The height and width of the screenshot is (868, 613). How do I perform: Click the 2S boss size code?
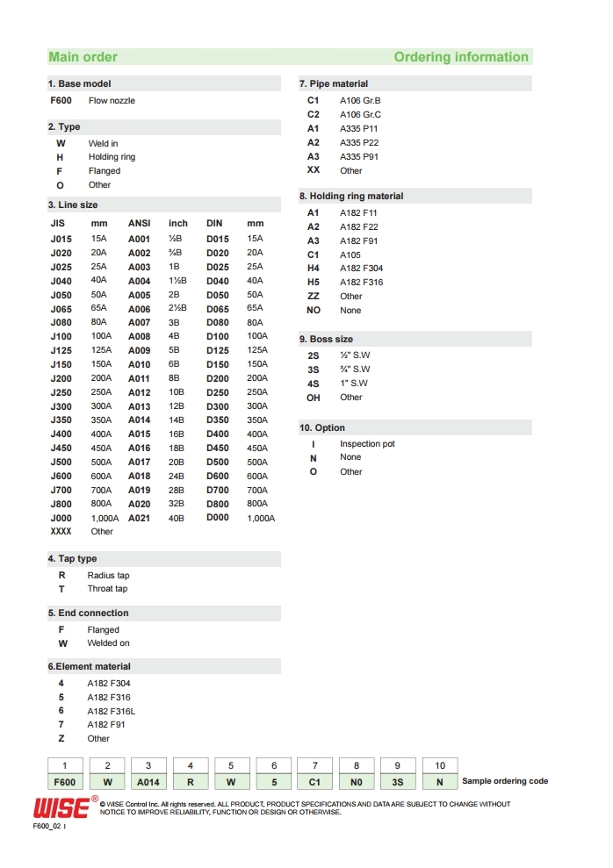point(314,356)
